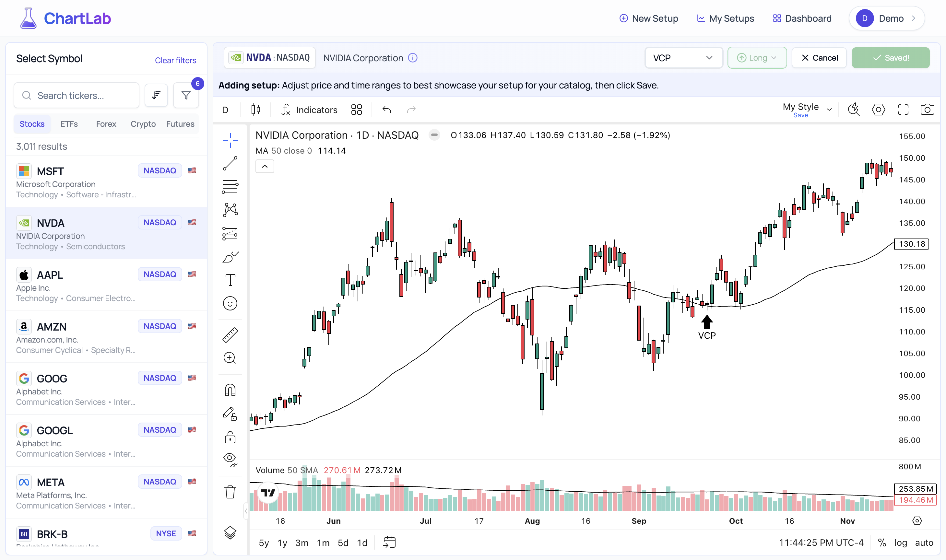Click the sort tickers icon

coord(156,96)
